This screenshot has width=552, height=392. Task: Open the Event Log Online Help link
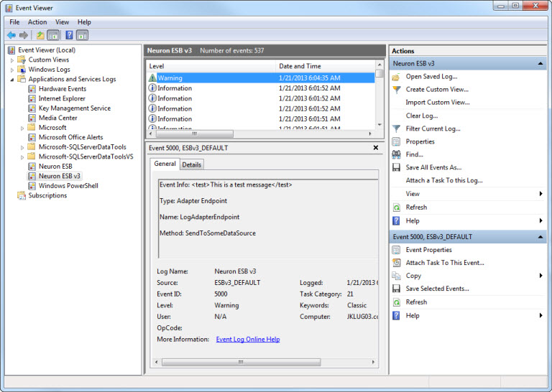point(247,339)
